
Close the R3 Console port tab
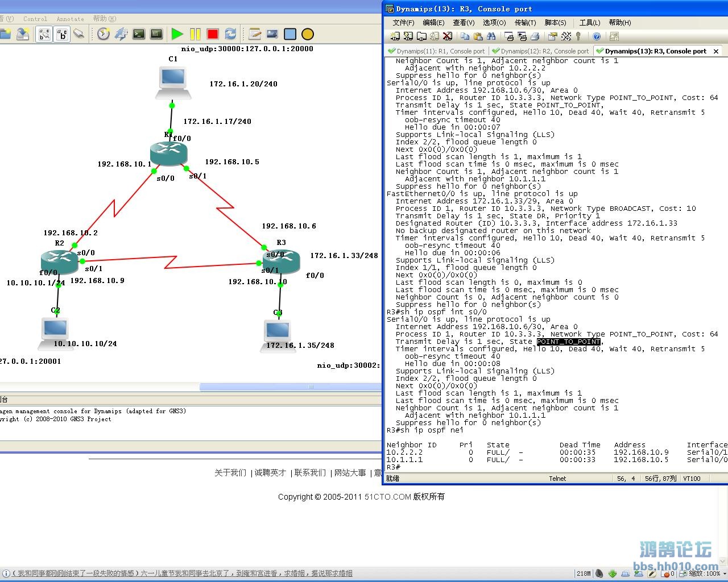coord(716,51)
